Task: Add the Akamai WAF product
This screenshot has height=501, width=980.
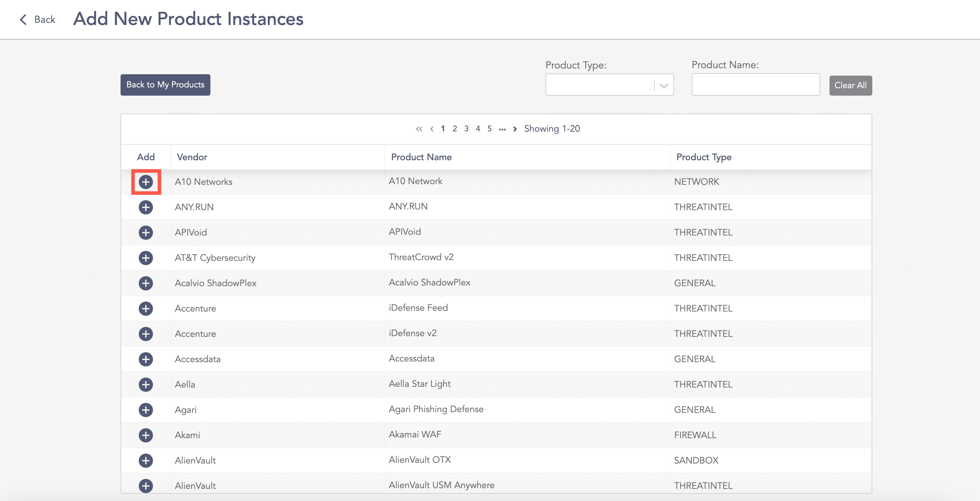Action: tap(146, 435)
